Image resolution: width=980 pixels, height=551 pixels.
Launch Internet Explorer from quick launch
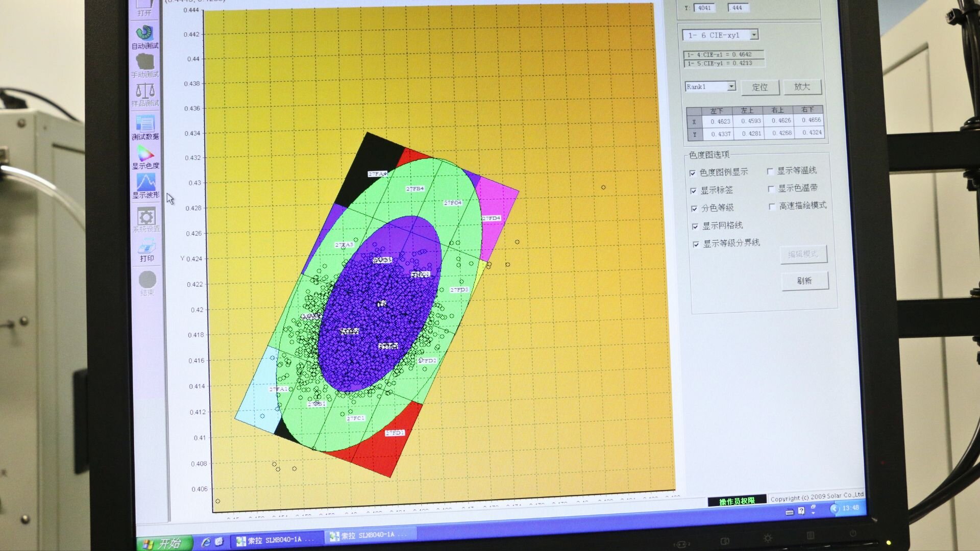click(206, 542)
